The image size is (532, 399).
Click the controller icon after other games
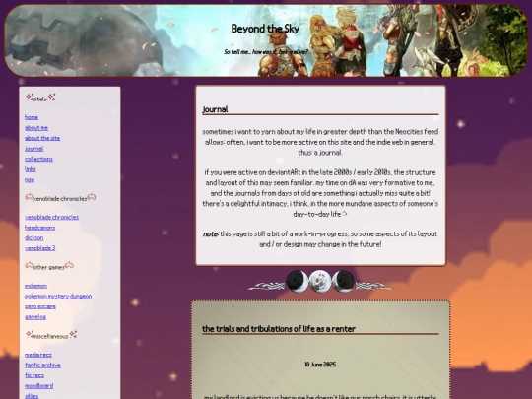click(69, 265)
